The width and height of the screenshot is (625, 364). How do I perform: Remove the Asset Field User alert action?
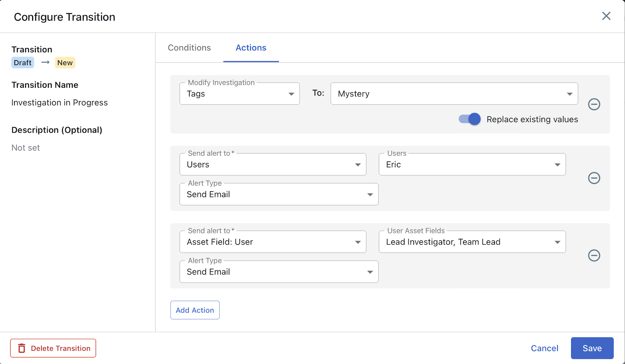pos(594,256)
